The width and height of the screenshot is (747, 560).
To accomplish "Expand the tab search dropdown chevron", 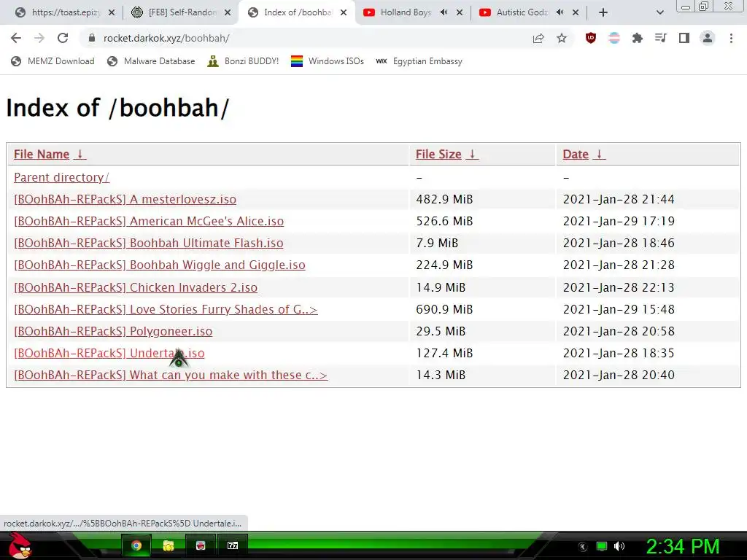I will (659, 12).
